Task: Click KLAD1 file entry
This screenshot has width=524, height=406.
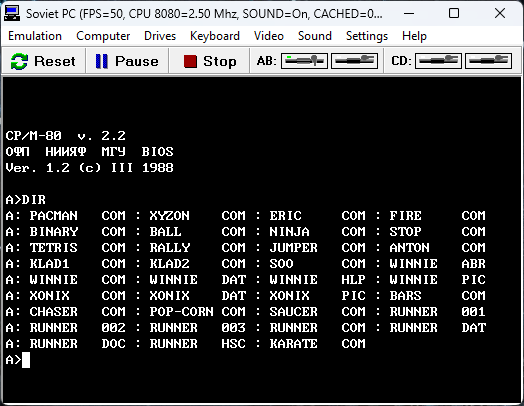Action: click(49, 264)
